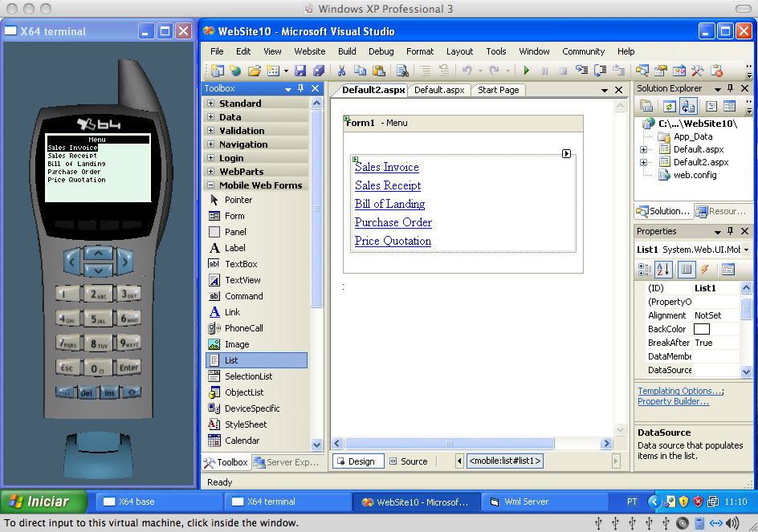Toggle auto-hide pin on Properties panel
The height and width of the screenshot is (532, 758).
point(731,231)
